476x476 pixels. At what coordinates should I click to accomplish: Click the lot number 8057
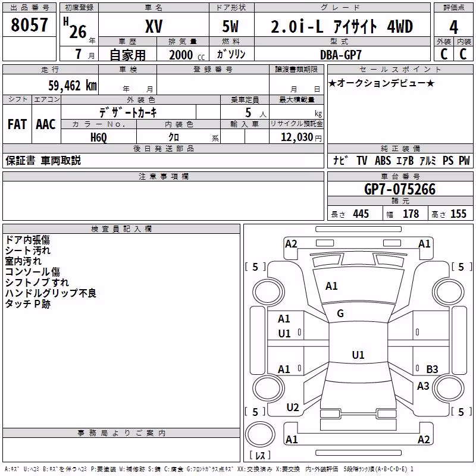click(29, 25)
